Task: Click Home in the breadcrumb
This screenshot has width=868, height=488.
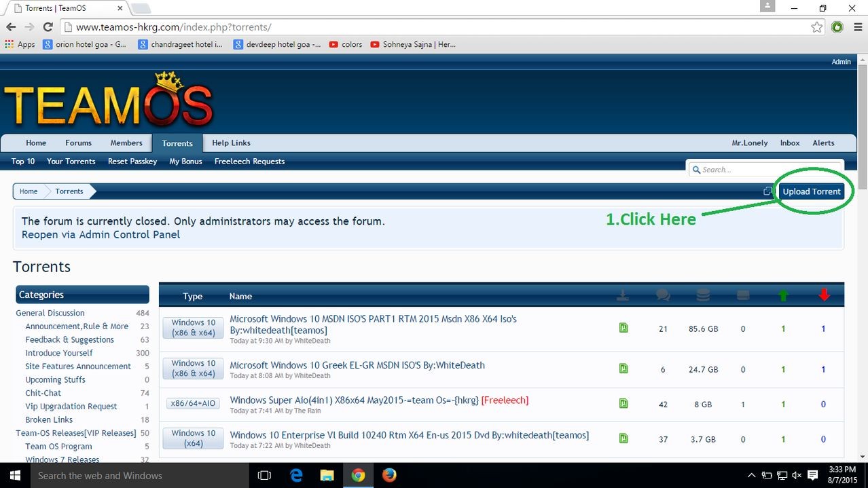Action: point(29,191)
